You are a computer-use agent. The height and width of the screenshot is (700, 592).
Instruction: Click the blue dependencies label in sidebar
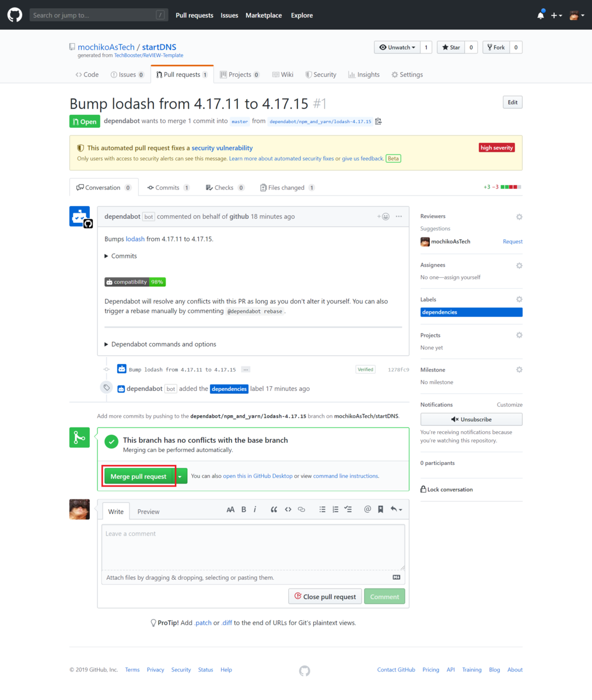tap(471, 312)
